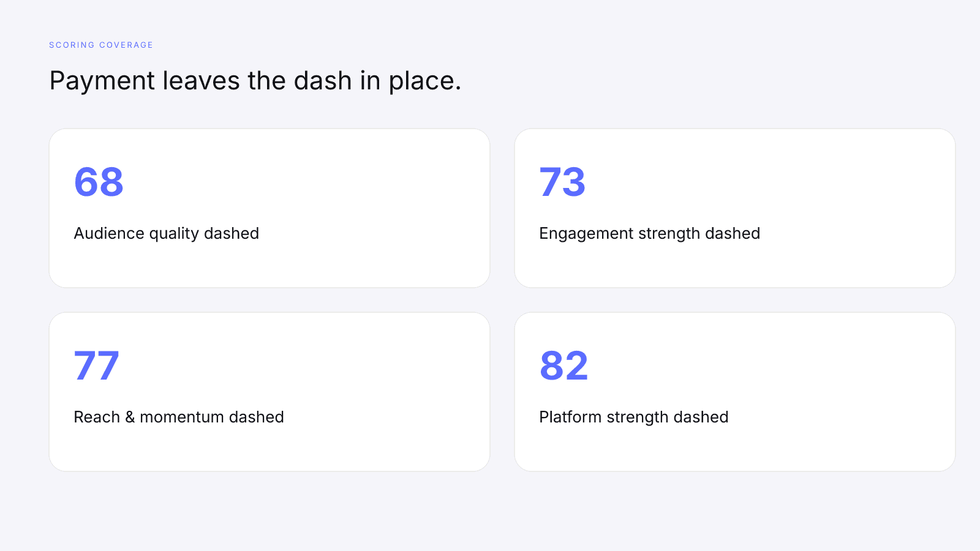Click the number 82 score

tap(563, 365)
